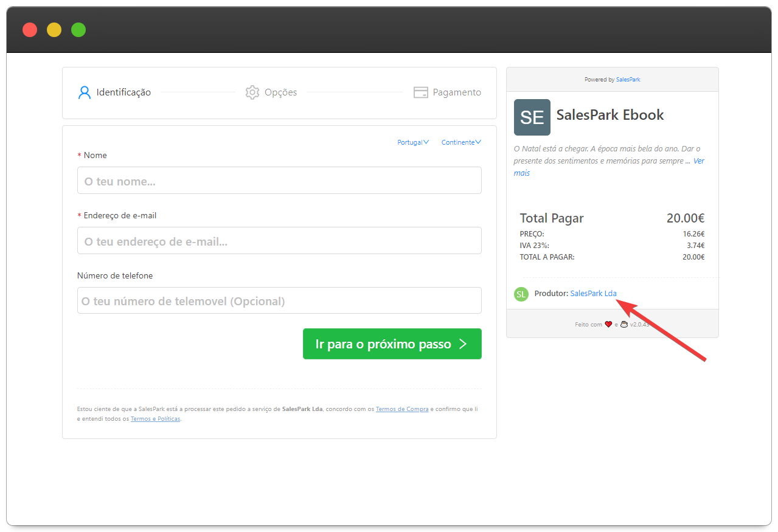Viewport: 778px width, 532px height.
Task: Focus the Nome input field
Action: click(x=279, y=181)
